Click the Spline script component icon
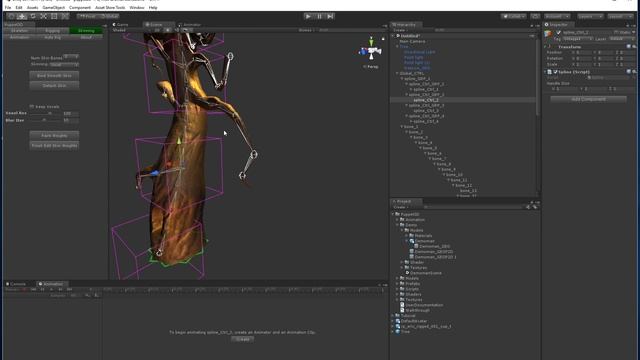 click(x=550, y=72)
